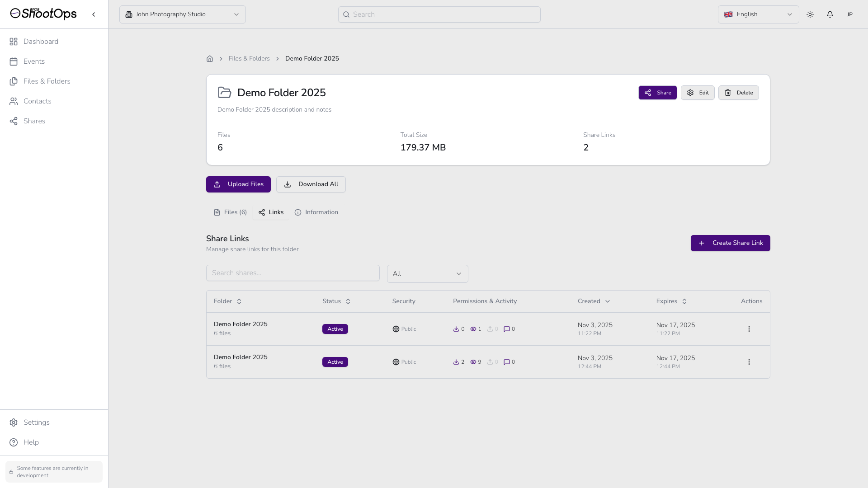Go to Shares in the sidebar

[x=34, y=121]
